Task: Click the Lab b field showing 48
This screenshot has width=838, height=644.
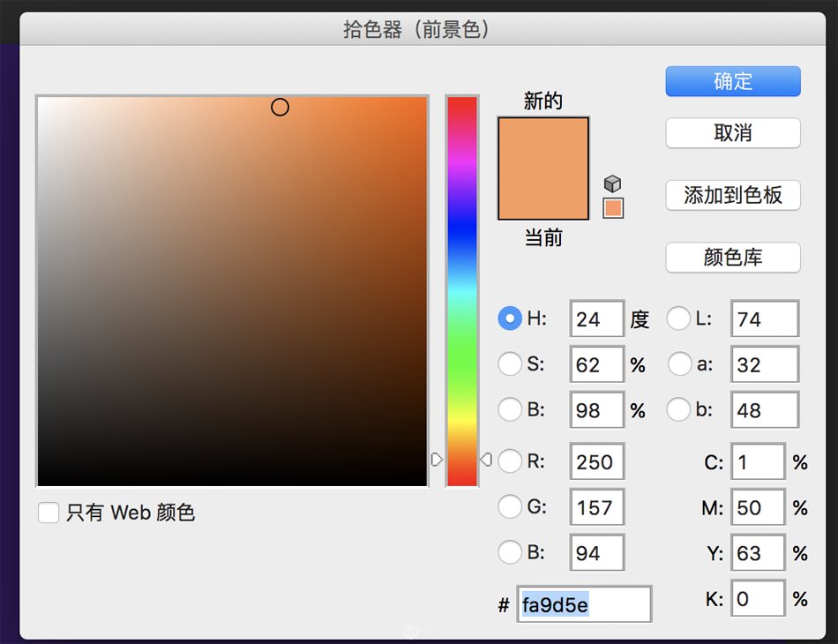Action: tap(765, 410)
